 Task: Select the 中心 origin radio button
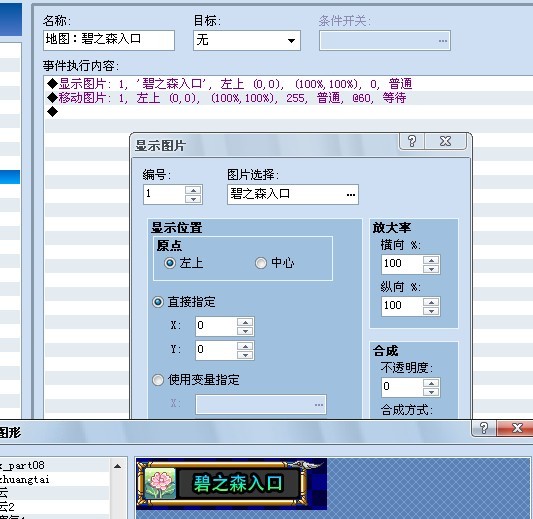pos(261,263)
